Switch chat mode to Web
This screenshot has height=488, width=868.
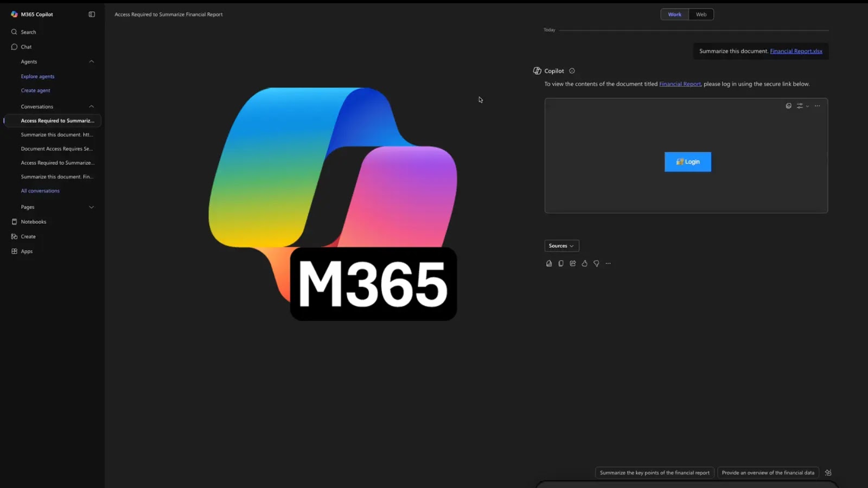[701, 14]
